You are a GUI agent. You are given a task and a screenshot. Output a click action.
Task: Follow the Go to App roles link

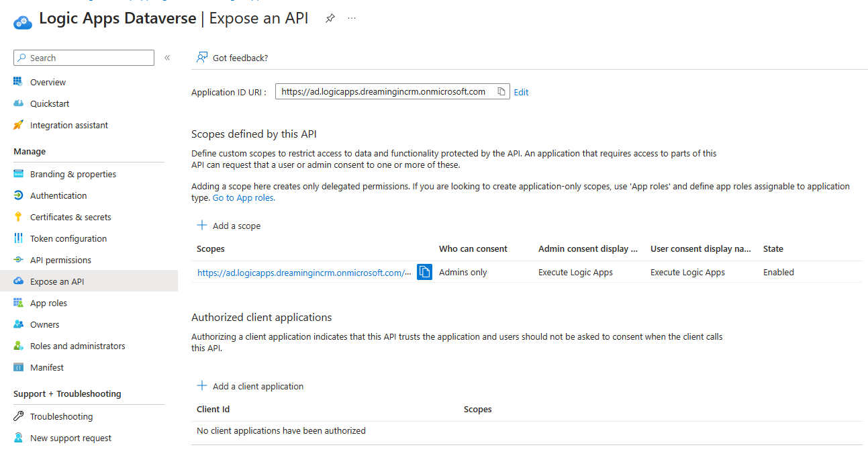tap(244, 198)
